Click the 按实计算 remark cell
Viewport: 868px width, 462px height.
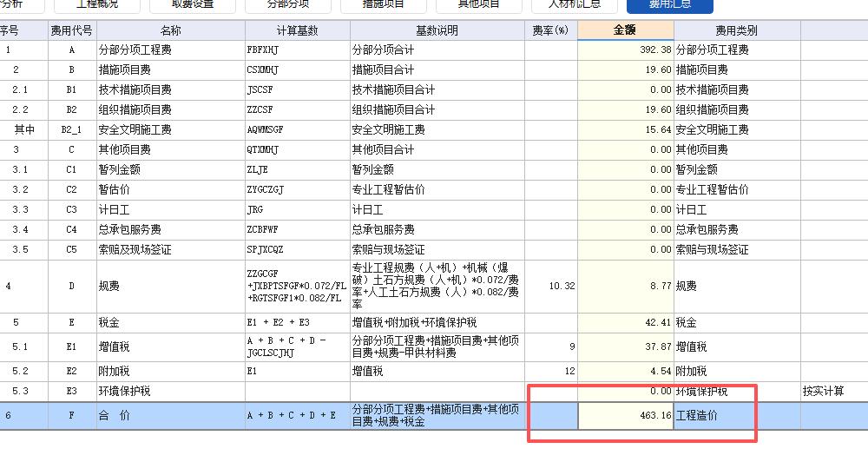[x=833, y=391]
